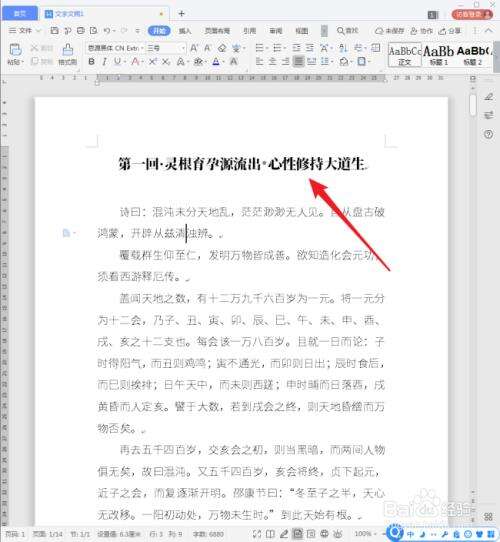This screenshot has width=500, height=542.
Task: Increase font size with large A icon
Action: (194, 48)
